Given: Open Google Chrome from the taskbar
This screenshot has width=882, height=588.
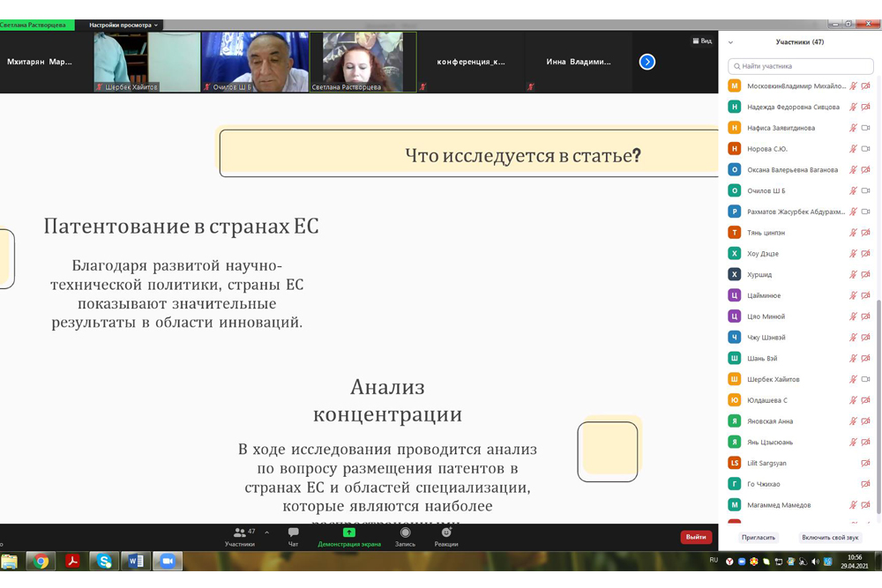Looking at the screenshot, I should [x=40, y=561].
